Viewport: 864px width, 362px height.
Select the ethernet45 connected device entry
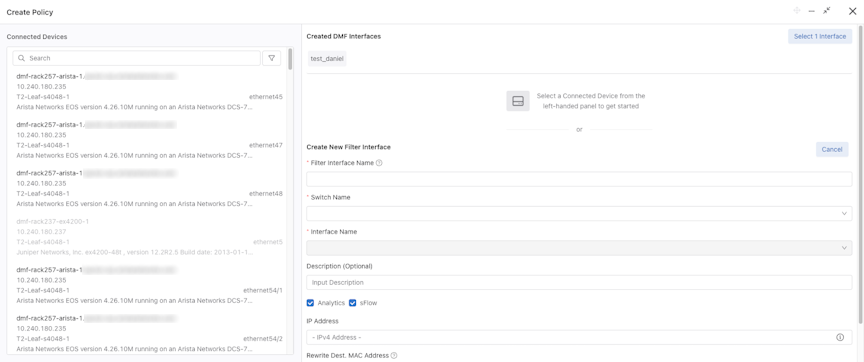click(149, 91)
